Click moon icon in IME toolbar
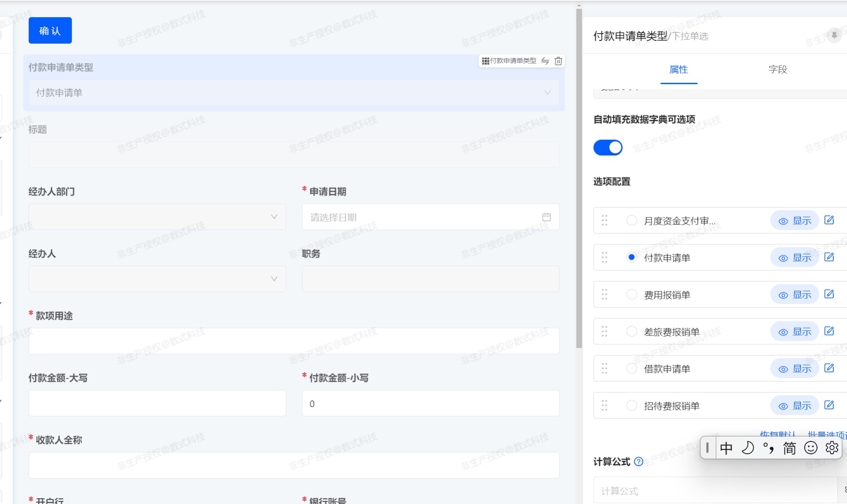 tap(748, 448)
